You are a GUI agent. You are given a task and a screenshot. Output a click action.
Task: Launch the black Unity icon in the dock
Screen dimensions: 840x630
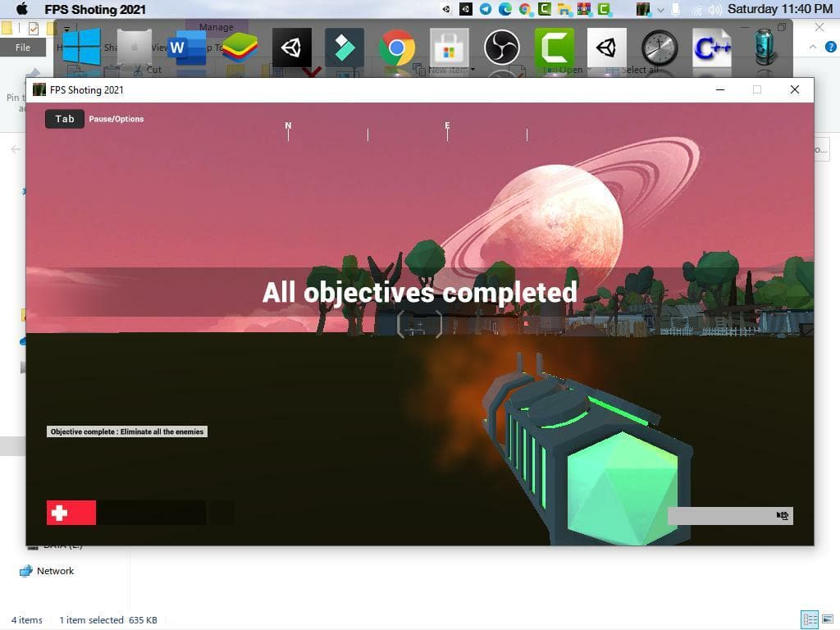tap(291, 47)
